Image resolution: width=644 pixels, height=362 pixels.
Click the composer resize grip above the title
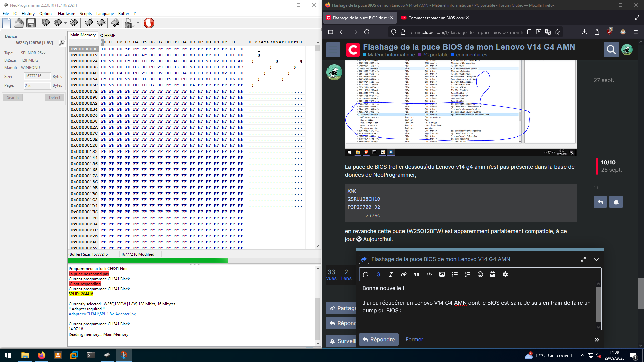tap(480, 249)
